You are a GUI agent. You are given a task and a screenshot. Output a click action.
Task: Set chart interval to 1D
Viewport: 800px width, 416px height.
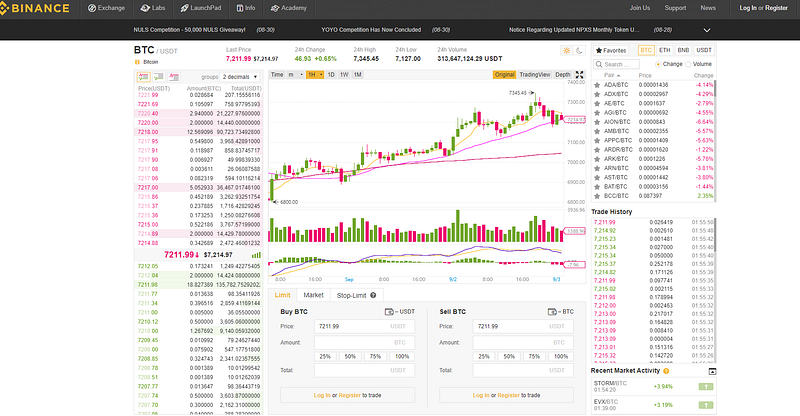(331, 75)
